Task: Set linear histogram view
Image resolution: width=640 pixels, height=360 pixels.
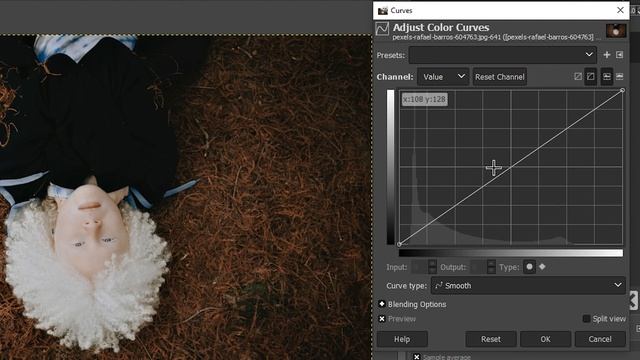Action: click(x=607, y=76)
